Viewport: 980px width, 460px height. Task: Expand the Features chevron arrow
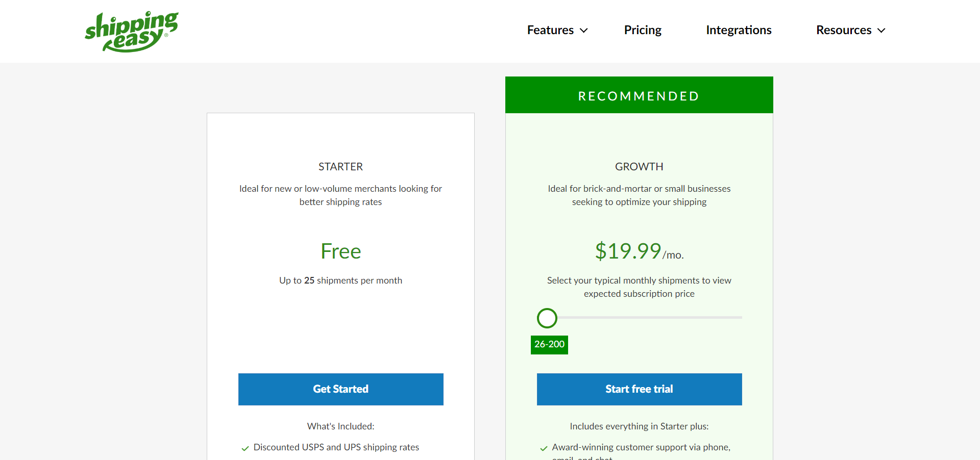pyautogui.click(x=584, y=31)
